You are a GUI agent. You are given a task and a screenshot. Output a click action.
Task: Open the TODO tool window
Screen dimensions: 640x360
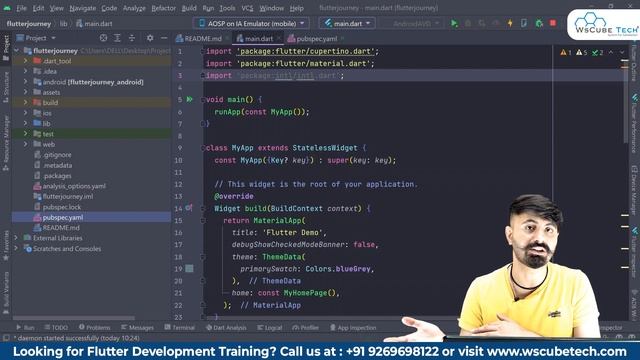click(x=56, y=327)
